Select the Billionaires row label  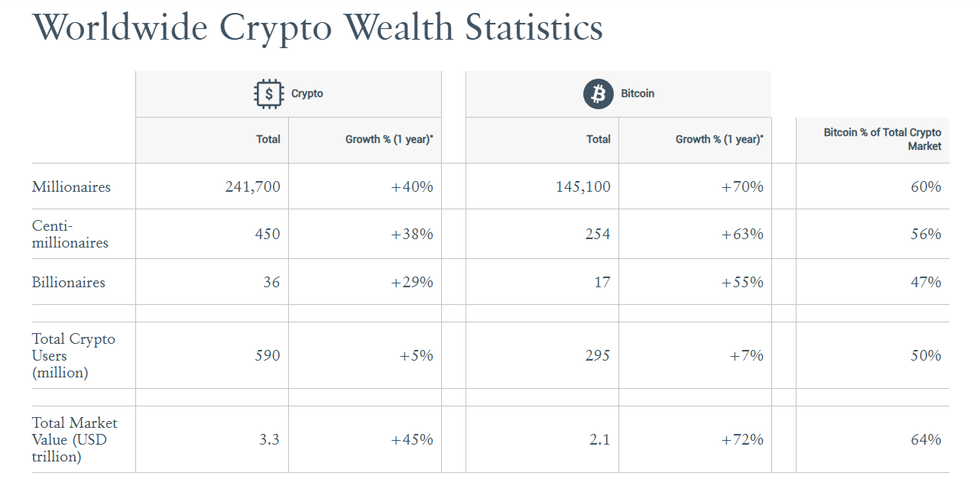(x=69, y=283)
